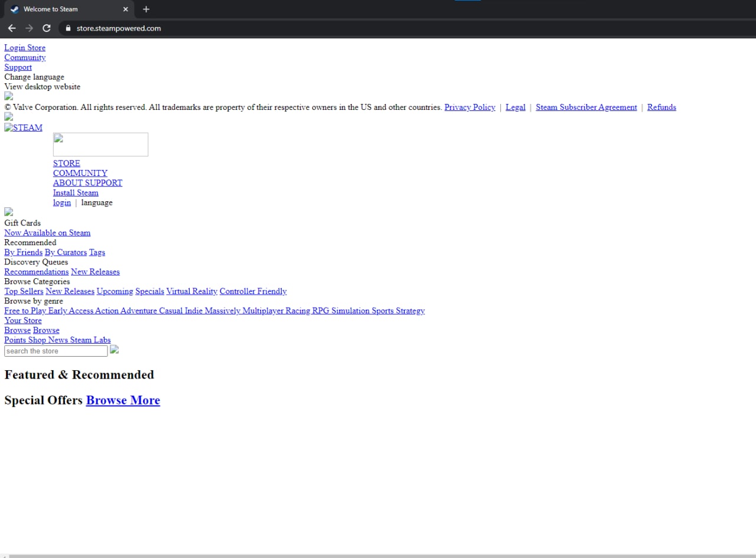The width and height of the screenshot is (756, 558).
Task: Click Browse More next to Special Offers
Action: click(x=123, y=400)
